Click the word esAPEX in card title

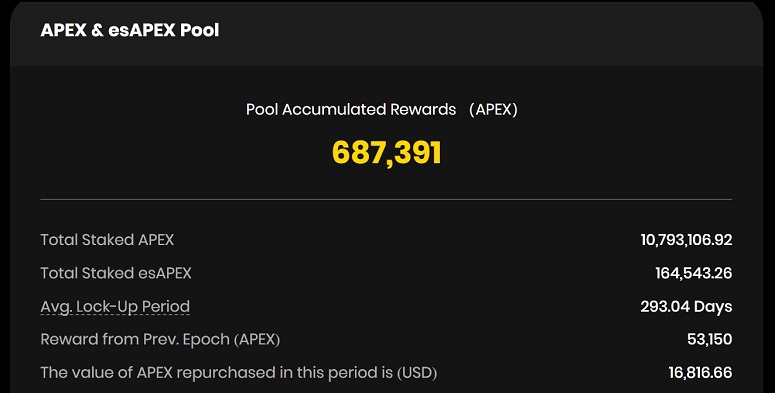point(142,30)
